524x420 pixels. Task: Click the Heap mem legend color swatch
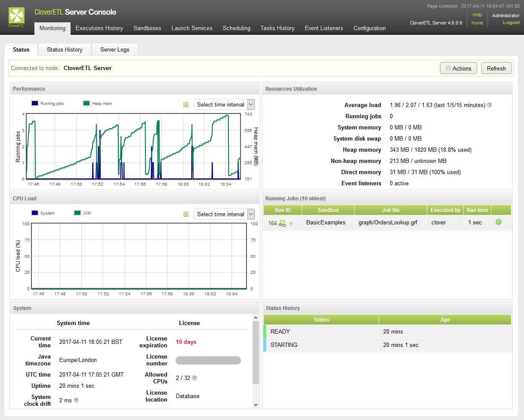click(86, 103)
